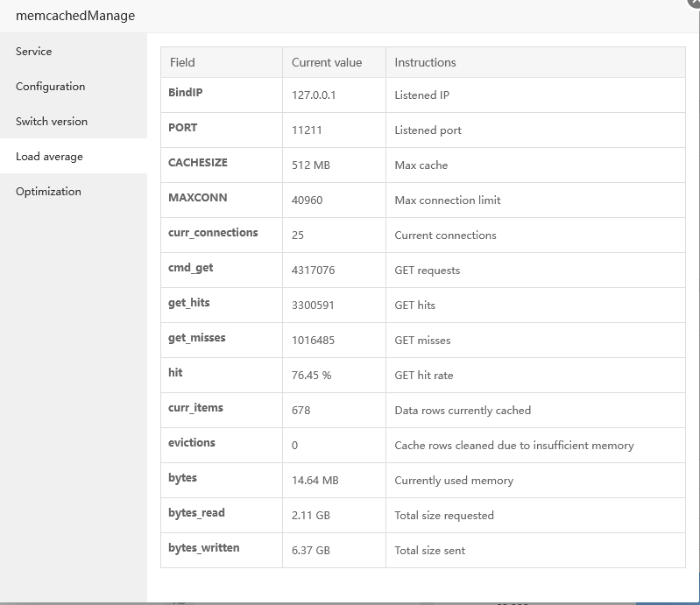
Task: Go to the Optimization tab
Action: point(48,192)
